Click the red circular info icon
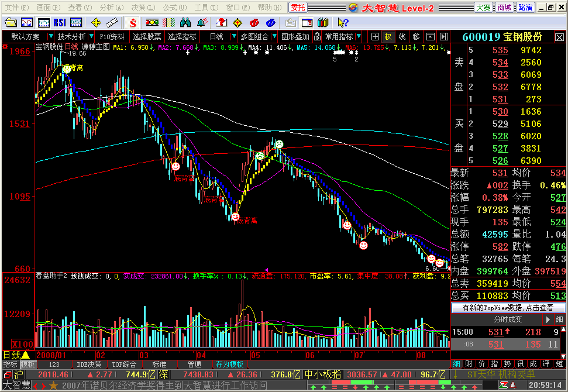This screenshot has height=392, width=568. point(254,23)
